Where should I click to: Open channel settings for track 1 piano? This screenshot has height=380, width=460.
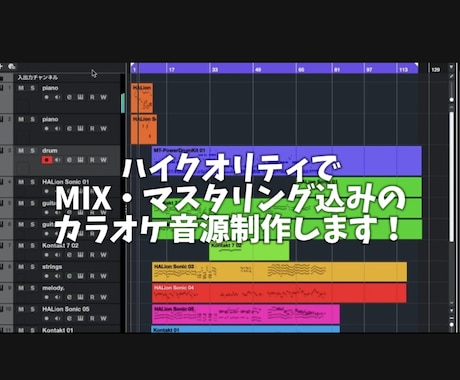[x=69, y=97]
